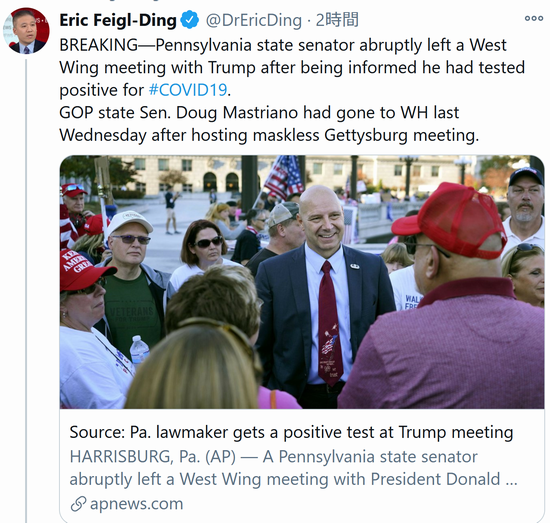Click the tweet timestamp showing 2時間
Image resolution: width=550 pixels, height=523 pixels.
pyautogui.click(x=337, y=20)
